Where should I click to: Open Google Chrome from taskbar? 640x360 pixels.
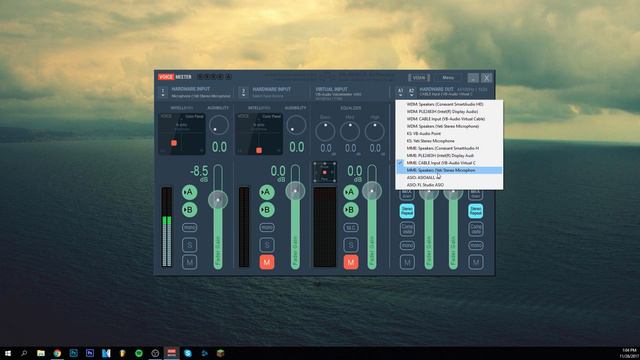57,353
